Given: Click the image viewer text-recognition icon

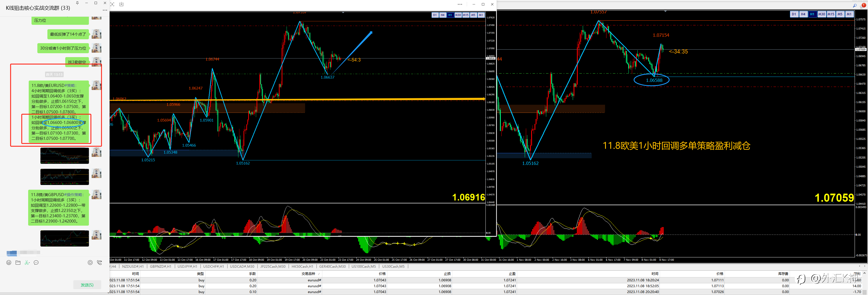Looking at the screenshot, I should (x=112, y=4).
